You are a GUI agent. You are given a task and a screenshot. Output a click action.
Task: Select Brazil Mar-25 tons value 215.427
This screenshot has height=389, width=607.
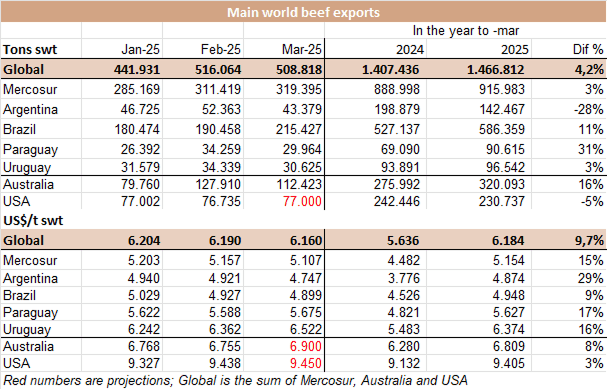(x=298, y=129)
